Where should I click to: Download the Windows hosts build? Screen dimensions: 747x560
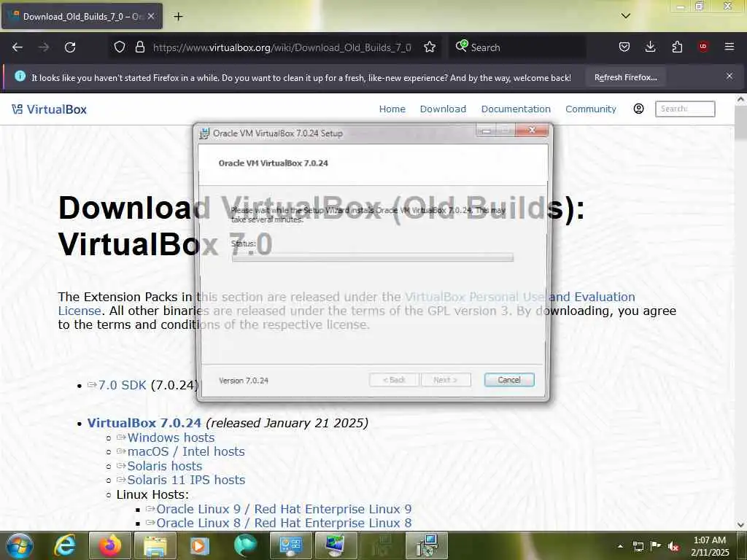171,437
